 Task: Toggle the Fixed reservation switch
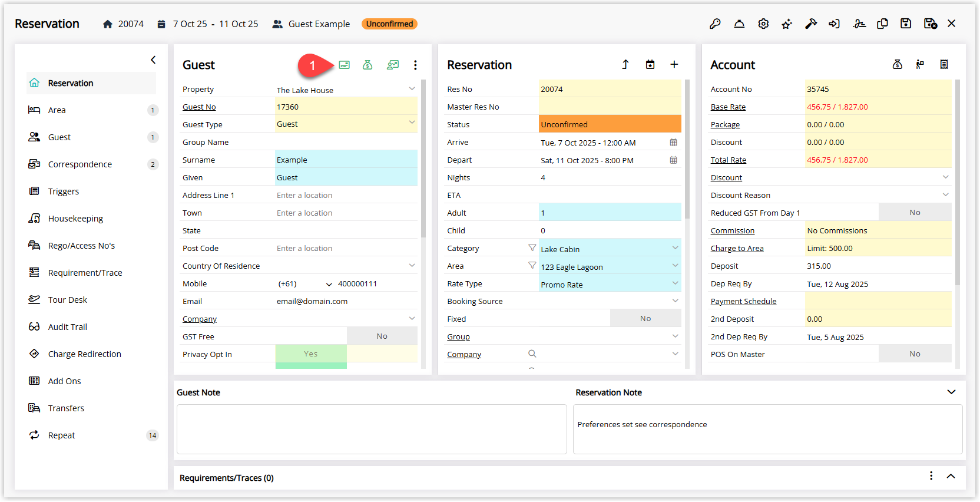[645, 318]
